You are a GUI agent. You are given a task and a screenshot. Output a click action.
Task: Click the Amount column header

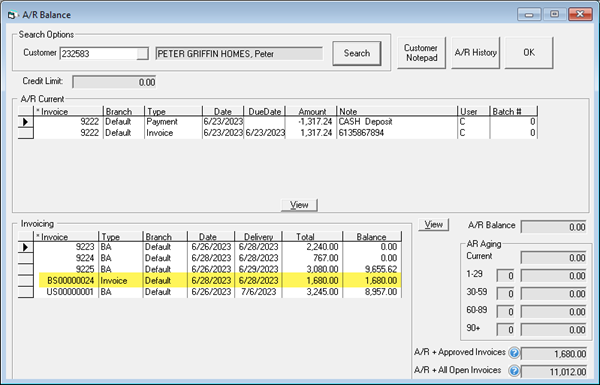point(311,111)
